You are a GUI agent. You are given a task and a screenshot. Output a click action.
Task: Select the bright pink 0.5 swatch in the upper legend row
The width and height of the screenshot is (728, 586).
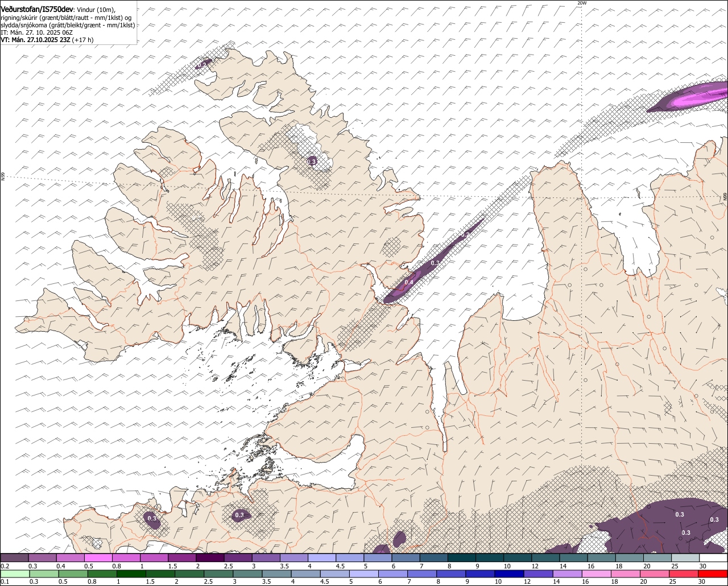point(98,558)
